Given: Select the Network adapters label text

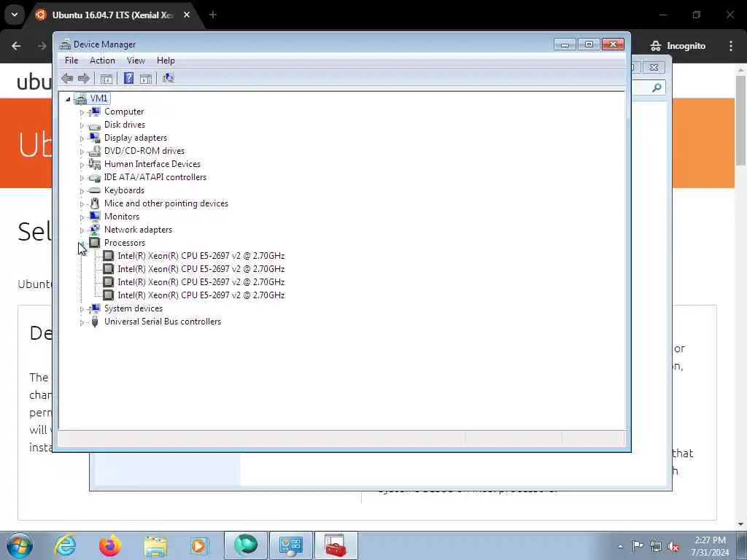Looking at the screenshot, I should click(x=138, y=230).
